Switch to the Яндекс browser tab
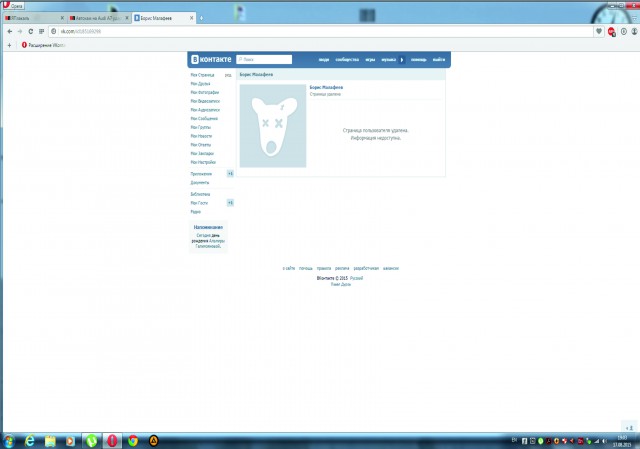Screen dimensions: 640x449 pos(30,18)
